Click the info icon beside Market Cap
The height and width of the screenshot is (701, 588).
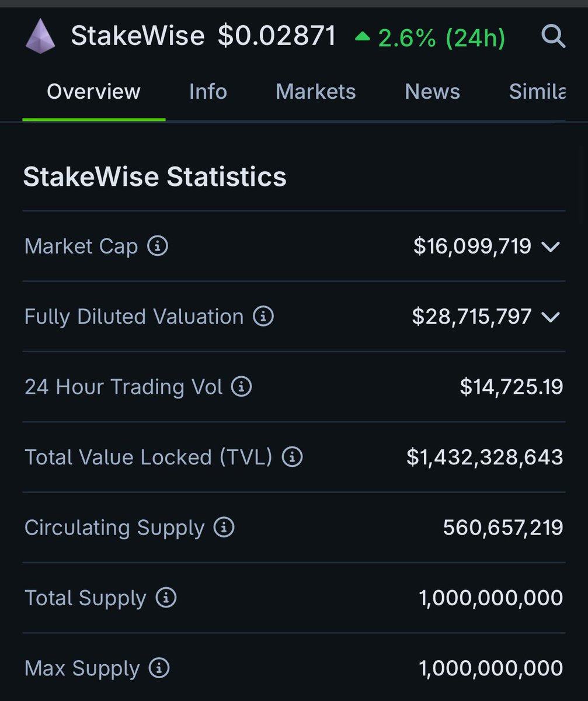click(x=156, y=247)
